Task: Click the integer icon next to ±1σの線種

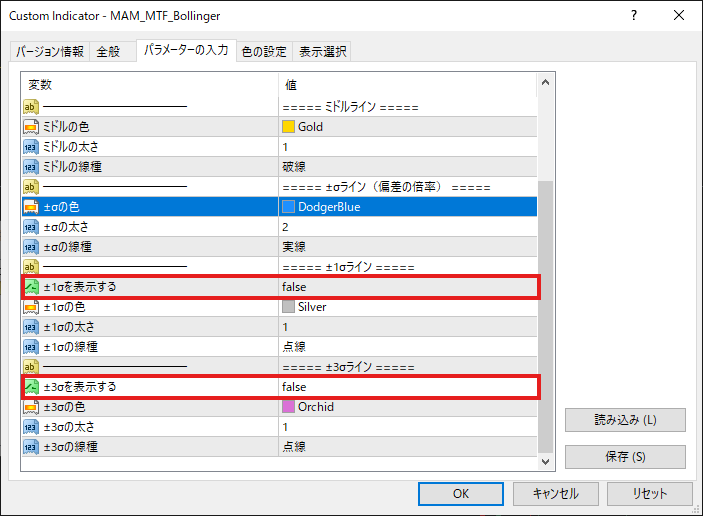Action: 30,347
